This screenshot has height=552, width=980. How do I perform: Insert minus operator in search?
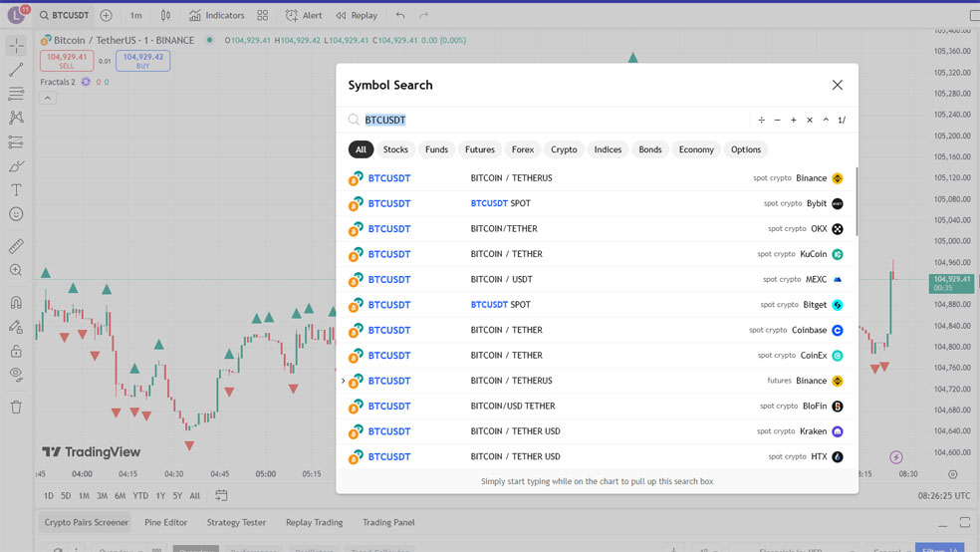coord(778,120)
